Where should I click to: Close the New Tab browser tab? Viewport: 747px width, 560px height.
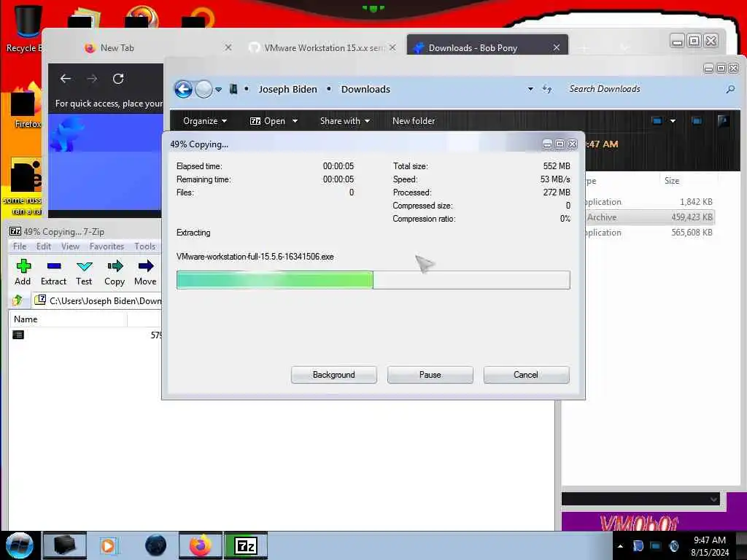tap(228, 47)
